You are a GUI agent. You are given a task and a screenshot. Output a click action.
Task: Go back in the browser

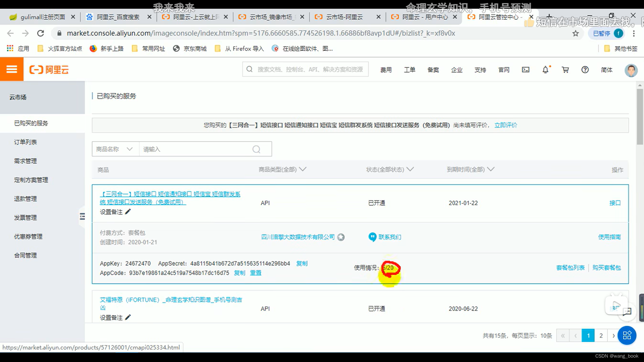(10, 33)
